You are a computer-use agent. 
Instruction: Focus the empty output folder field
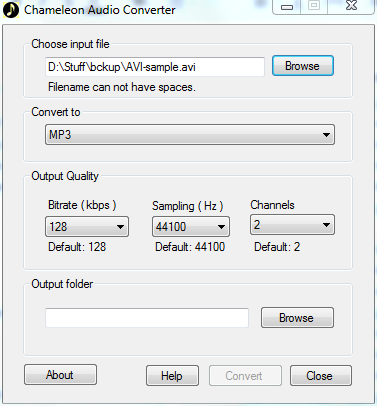click(147, 318)
